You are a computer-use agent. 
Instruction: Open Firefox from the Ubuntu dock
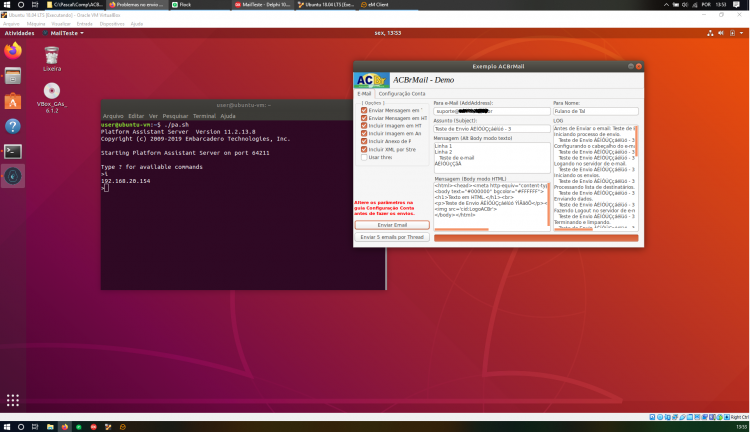coord(13,50)
